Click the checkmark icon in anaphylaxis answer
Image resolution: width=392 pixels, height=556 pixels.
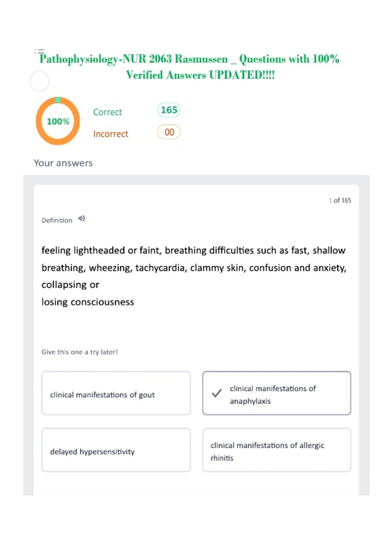217,393
